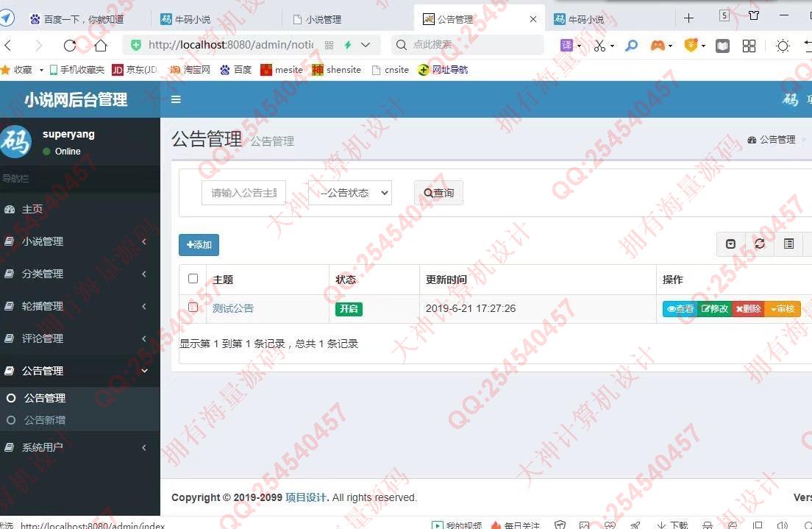Open the reading book icon in toolbar

pos(722,46)
